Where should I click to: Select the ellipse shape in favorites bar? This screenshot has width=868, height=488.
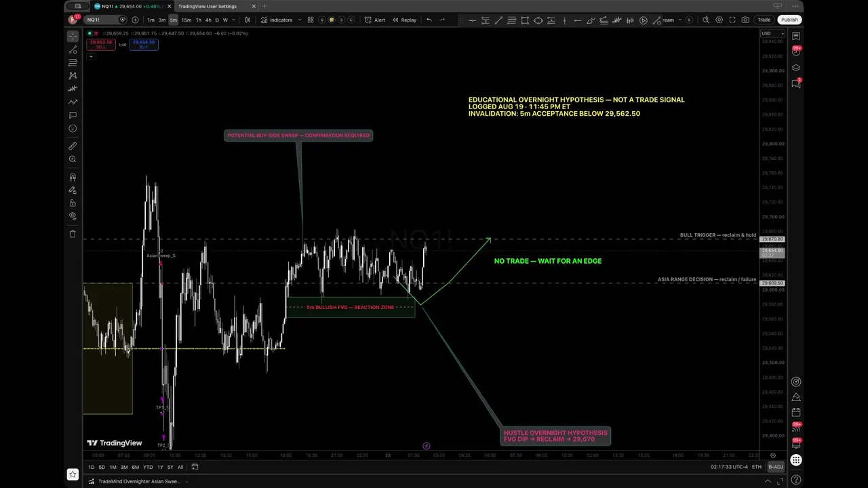(538, 20)
